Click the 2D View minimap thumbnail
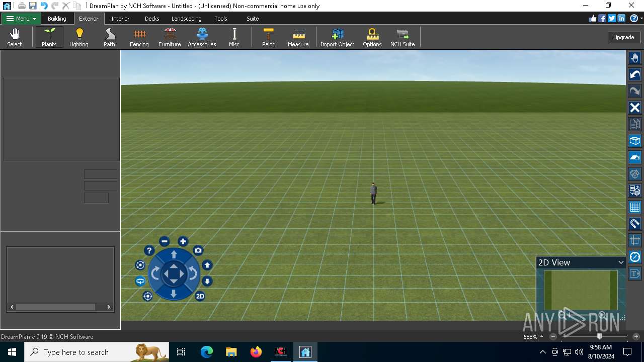Viewport: 644px width, 362px height. tap(581, 290)
